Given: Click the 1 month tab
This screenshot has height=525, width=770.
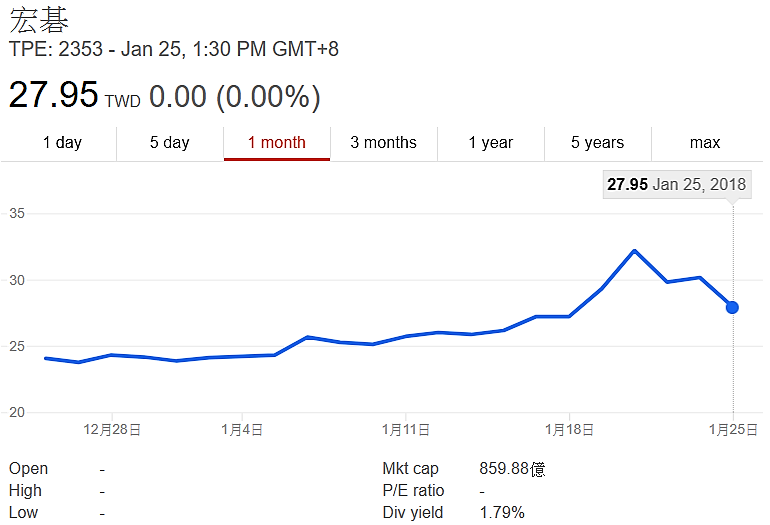Looking at the screenshot, I should coord(277,142).
